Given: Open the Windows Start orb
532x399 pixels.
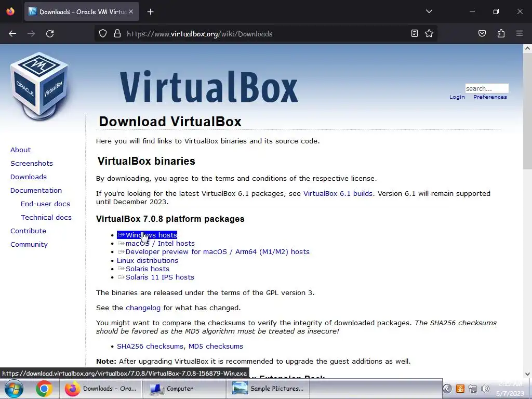Looking at the screenshot, I should [x=14, y=389].
